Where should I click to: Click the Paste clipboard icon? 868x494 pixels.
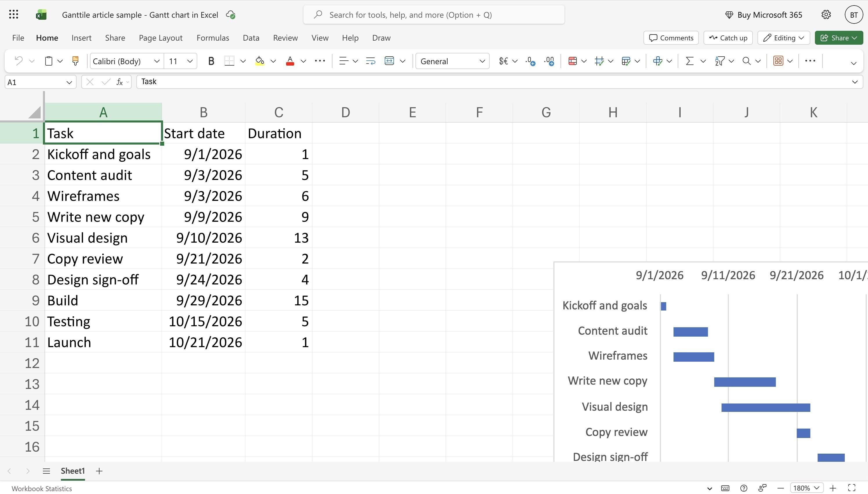click(48, 61)
